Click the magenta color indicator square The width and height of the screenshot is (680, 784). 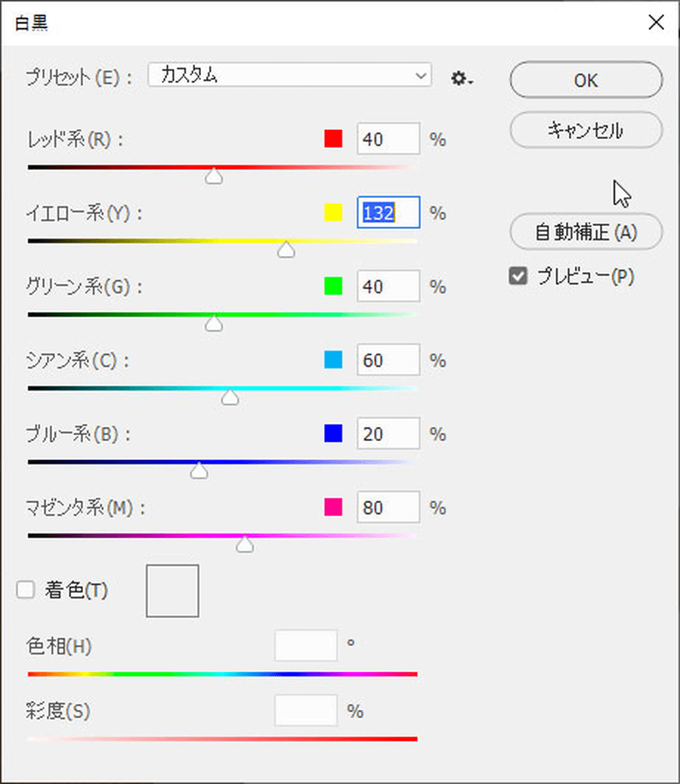(x=333, y=508)
